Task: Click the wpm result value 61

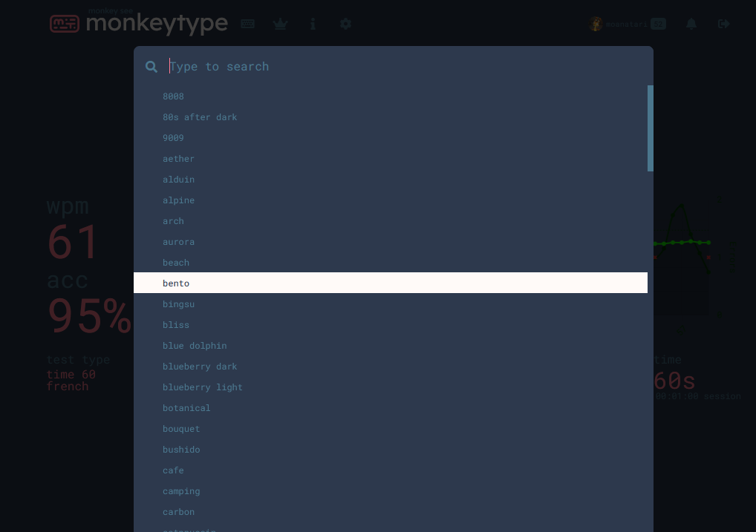Action: (x=72, y=242)
